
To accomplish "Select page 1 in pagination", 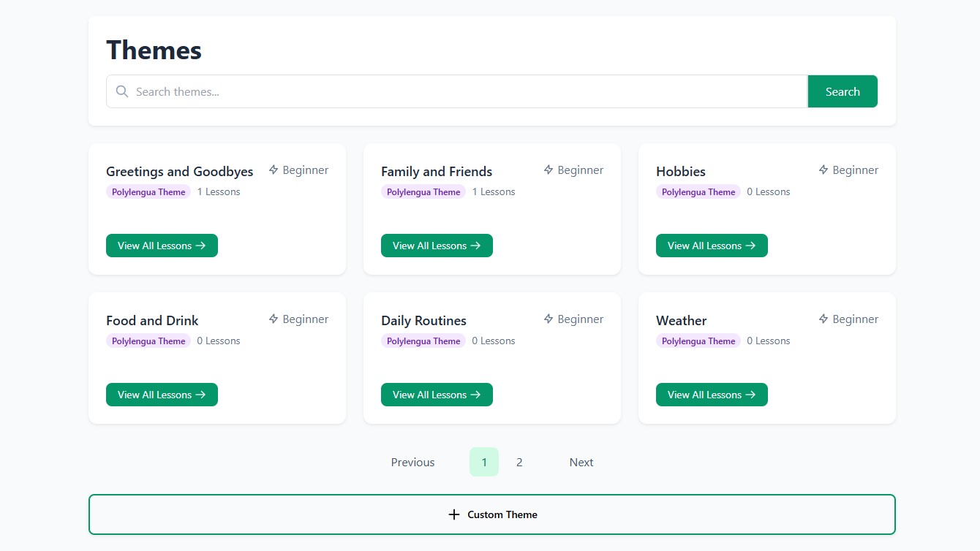I will [484, 462].
